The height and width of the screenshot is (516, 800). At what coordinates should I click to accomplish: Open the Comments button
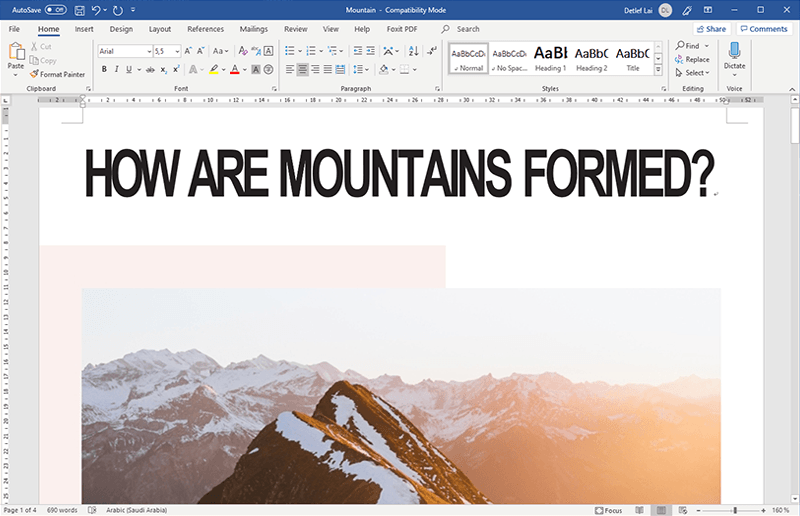pyautogui.click(x=763, y=29)
